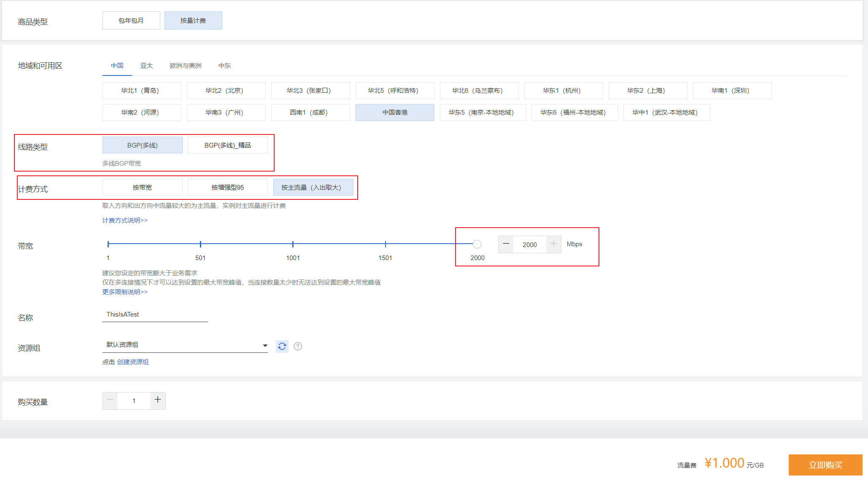
Task: Select region 华北5（呼和浩特）
Action: pyautogui.click(x=395, y=91)
